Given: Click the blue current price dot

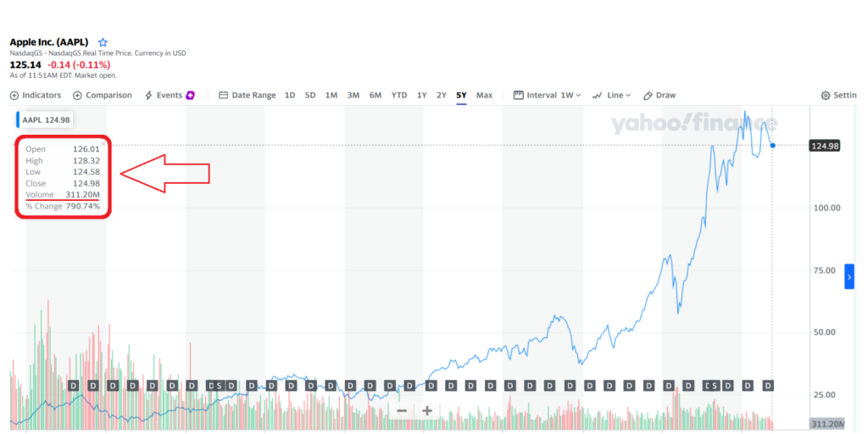Looking at the screenshot, I should (773, 146).
